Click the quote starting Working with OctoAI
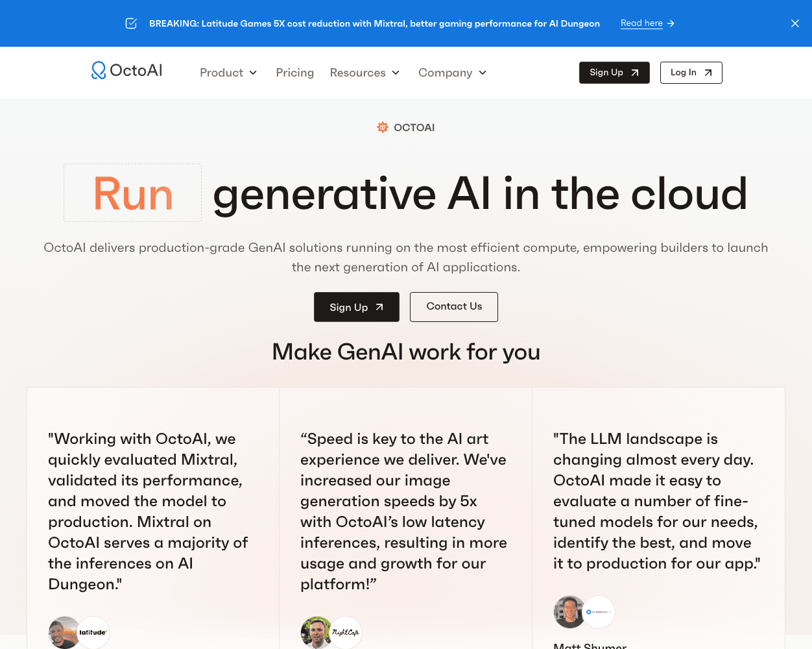Image resolution: width=812 pixels, height=649 pixels. 148,511
